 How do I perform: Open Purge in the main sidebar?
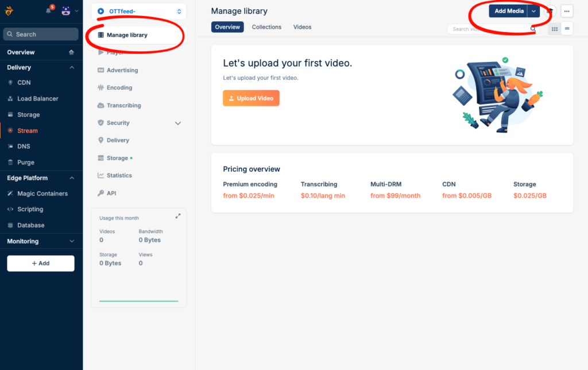[x=25, y=163]
